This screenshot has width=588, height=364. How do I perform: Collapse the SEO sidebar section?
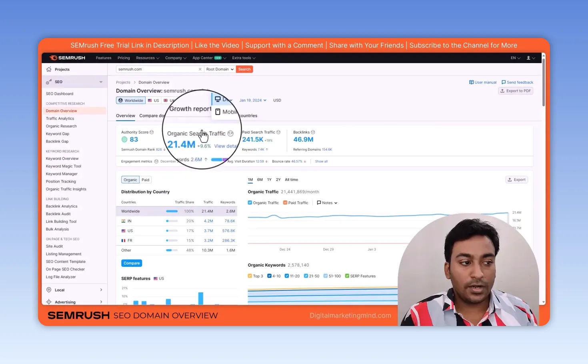point(101,82)
